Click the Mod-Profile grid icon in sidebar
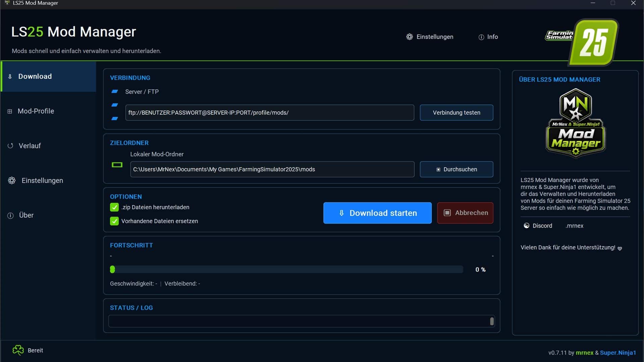Screen dimensions: 644x362 [x=10, y=111]
